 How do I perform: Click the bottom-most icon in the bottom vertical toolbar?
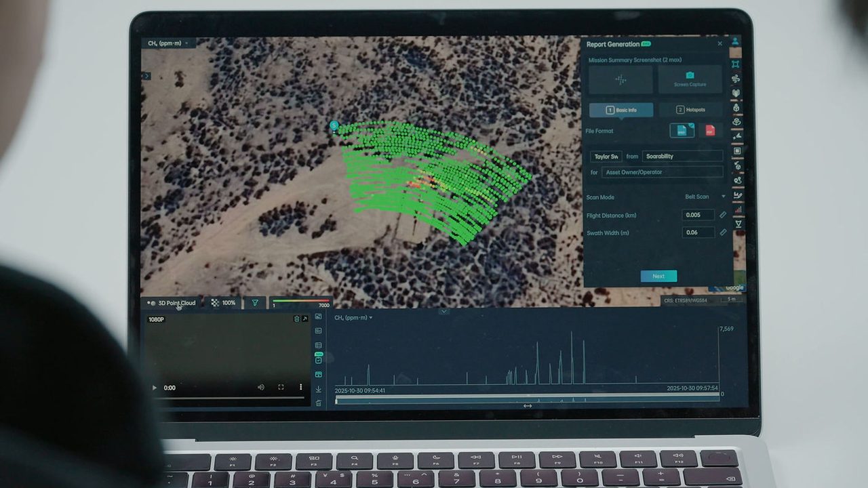point(318,403)
